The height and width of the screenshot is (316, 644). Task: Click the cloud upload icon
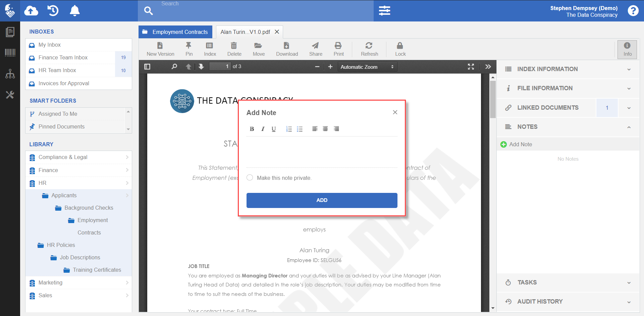pos(31,11)
